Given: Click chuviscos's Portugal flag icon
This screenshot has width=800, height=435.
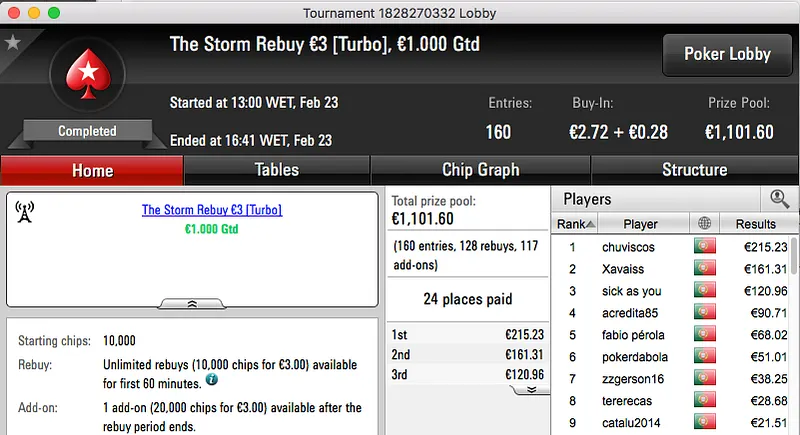Looking at the screenshot, I should coord(704,247).
